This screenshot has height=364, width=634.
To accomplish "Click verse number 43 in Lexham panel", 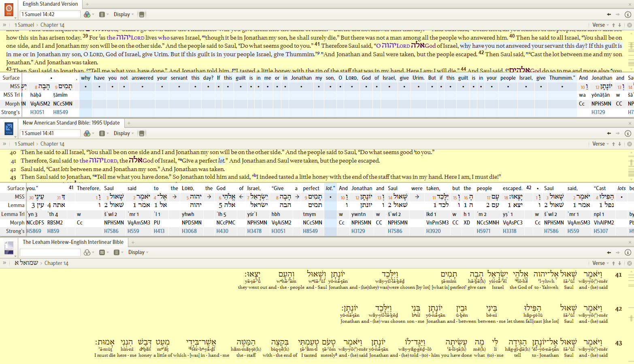I will (x=619, y=343).
